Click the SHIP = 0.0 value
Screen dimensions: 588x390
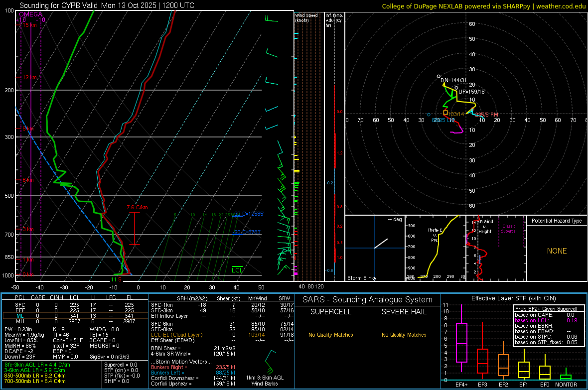point(117,381)
